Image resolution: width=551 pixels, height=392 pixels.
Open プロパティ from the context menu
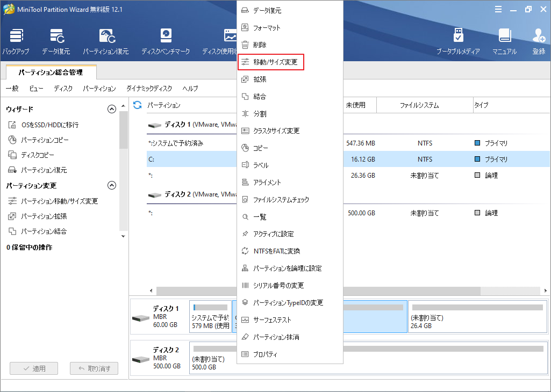coord(290,354)
